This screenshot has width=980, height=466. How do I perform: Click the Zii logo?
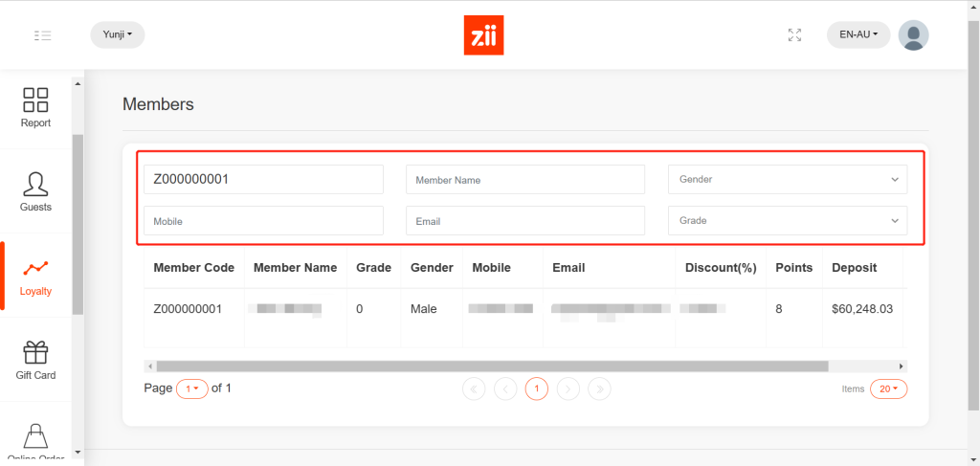[x=482, y=35]
